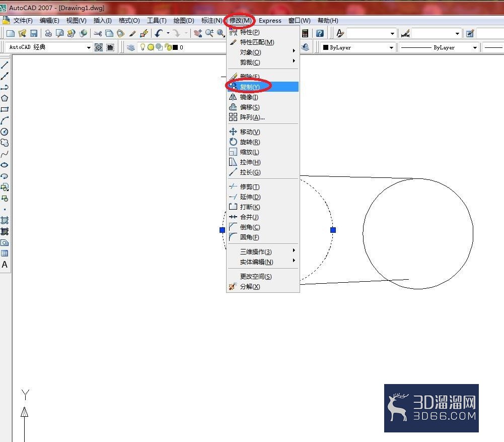Open the ByLayer linetype dropdown
This screenshot has height=442, width=504.
pyautogui.click(x=475, y=47)
